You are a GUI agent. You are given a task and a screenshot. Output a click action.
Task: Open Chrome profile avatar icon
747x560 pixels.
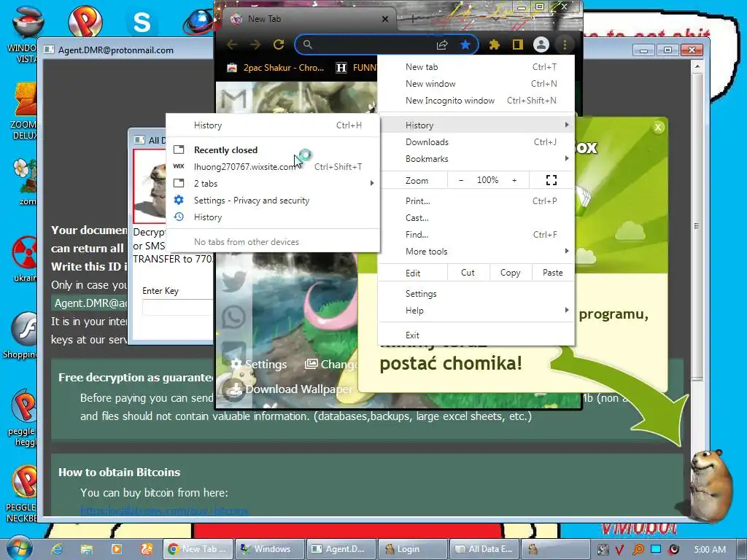coord(541,44)
